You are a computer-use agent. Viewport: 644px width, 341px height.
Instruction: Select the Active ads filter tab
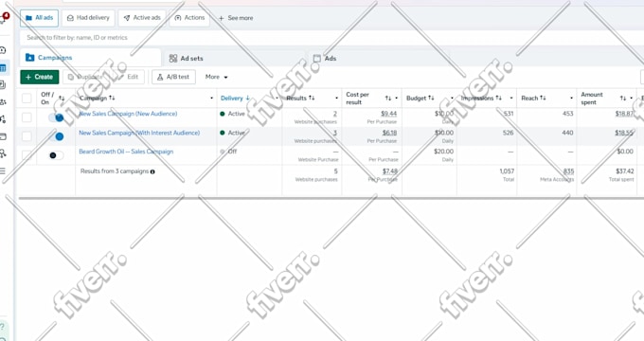[142, 18]
